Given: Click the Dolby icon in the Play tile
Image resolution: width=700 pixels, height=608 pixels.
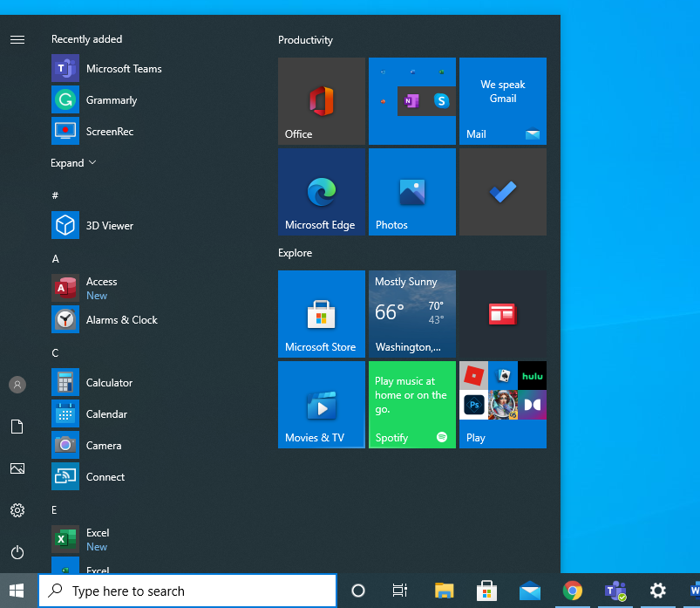Looking at the screenshot, I should click(x=532, y=405).
